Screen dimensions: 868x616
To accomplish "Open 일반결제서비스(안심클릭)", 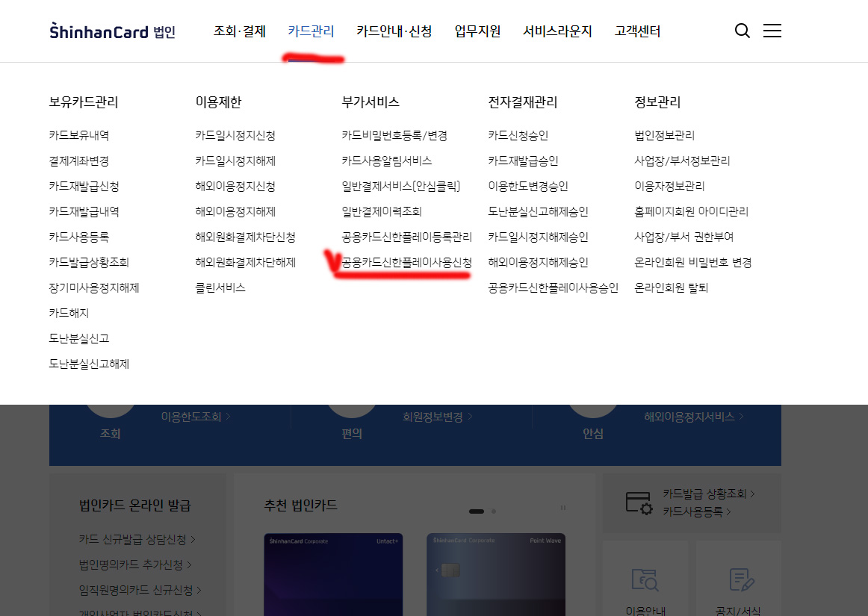I will pos(401,186).
